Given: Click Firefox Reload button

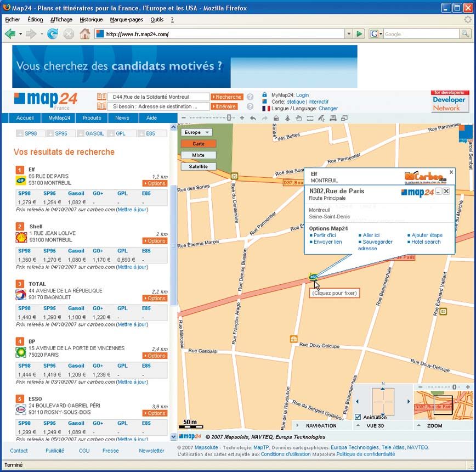Looking at the screenshot, I should pos(53,33).
